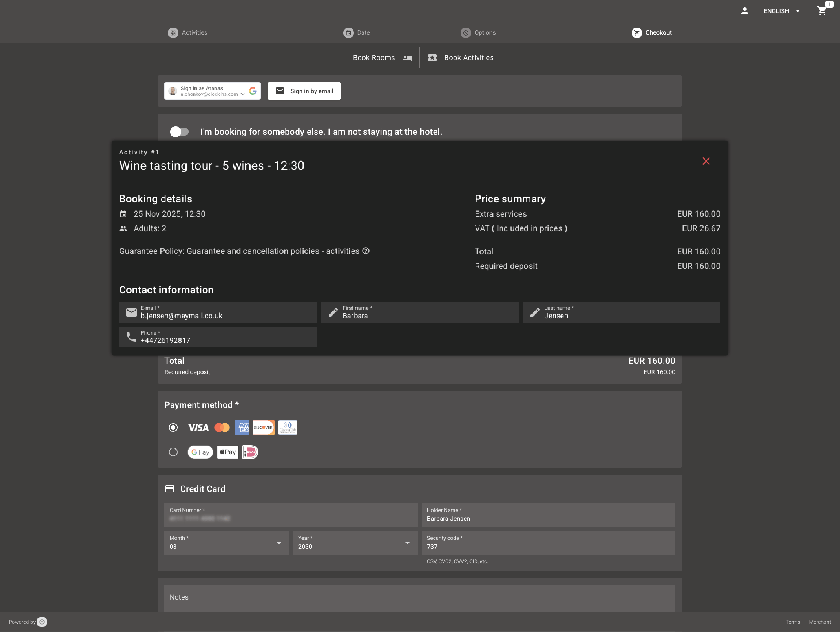Switch to the Book Rooms tab
The width and height of the screenshot is (840, 632).
pos(374,58)
